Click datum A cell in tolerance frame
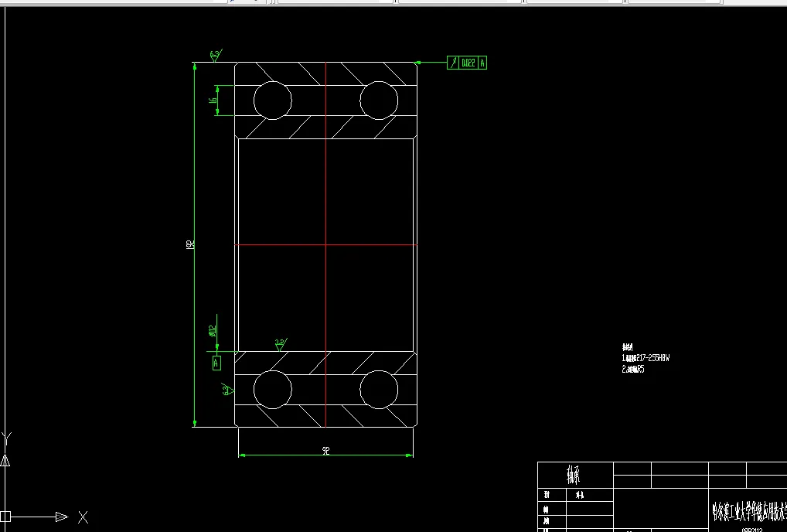Screen dimensions: 787x532 [482, 63]
